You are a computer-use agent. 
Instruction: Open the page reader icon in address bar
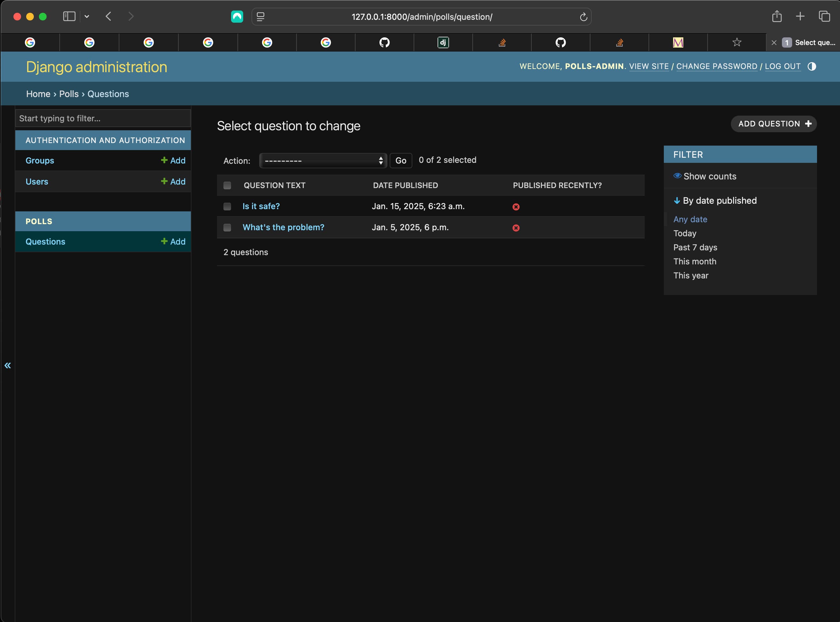[260, 17]
